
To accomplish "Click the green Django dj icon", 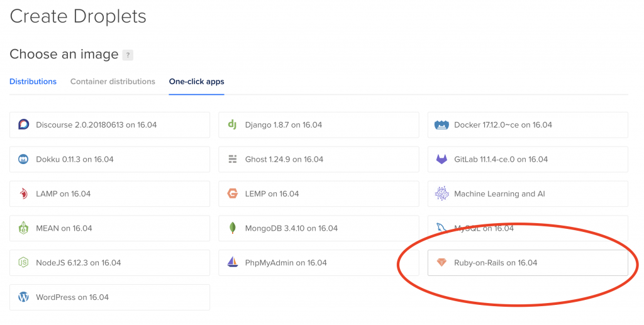I will [x=233, y=124].
